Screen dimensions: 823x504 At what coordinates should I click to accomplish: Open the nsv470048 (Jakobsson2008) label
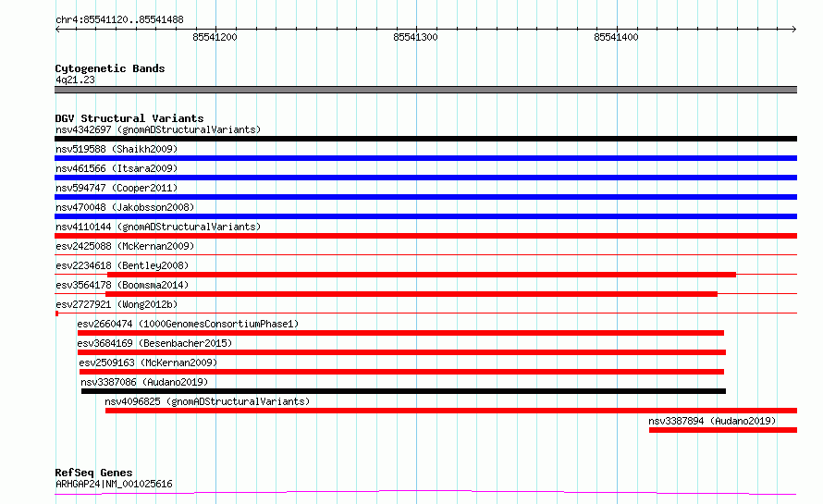tap(125, 207)
